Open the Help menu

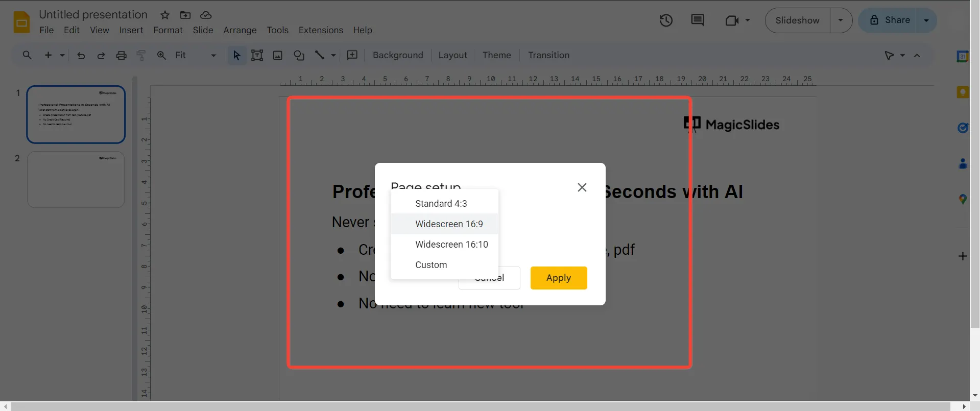[363, 30]
